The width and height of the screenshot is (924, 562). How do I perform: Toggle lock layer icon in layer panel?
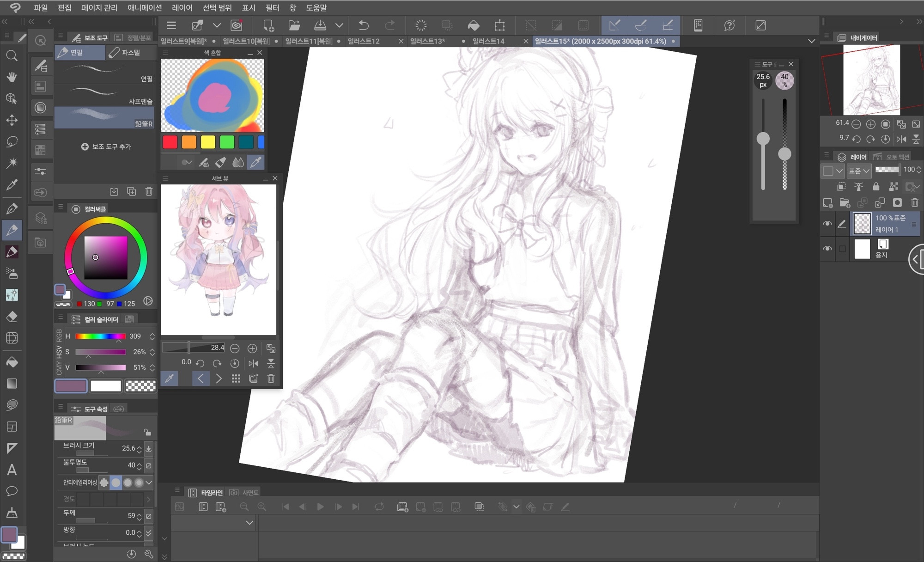pyautogui.click(x=876, y=187)
